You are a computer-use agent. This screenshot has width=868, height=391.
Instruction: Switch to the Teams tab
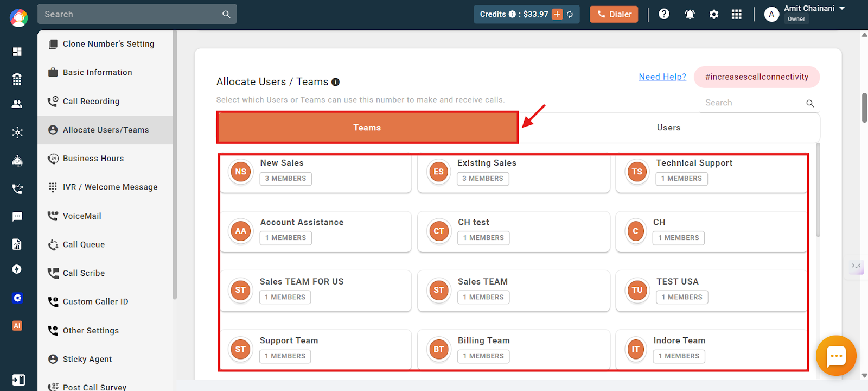coord(367,128)
